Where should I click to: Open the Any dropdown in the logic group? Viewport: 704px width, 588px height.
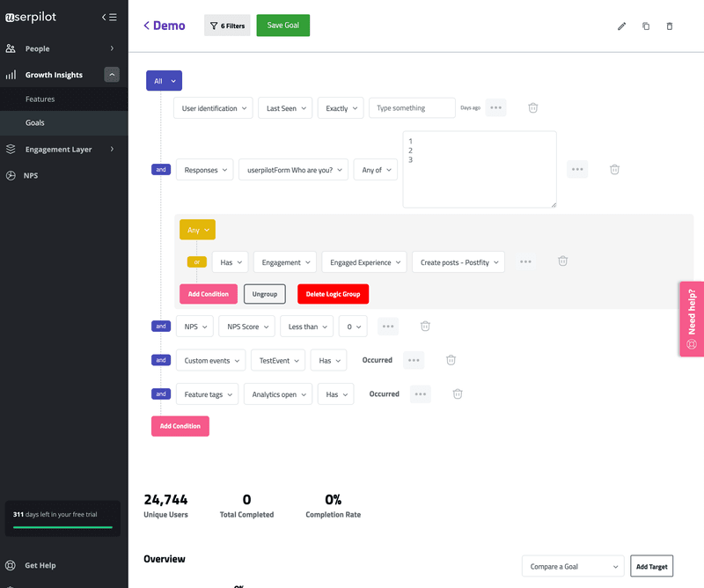(197, 229)
